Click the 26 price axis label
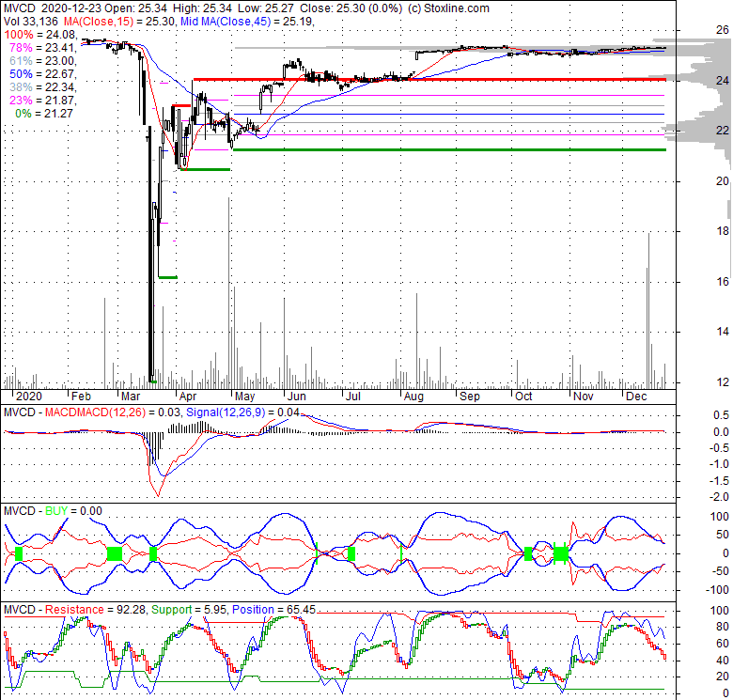The height and width of the screenshot is (700, 733). [723, 30]
